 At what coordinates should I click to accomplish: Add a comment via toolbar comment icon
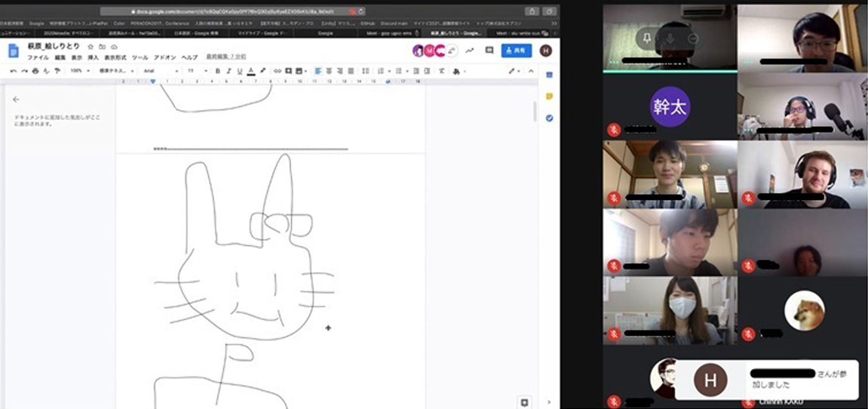coord(288,71)
